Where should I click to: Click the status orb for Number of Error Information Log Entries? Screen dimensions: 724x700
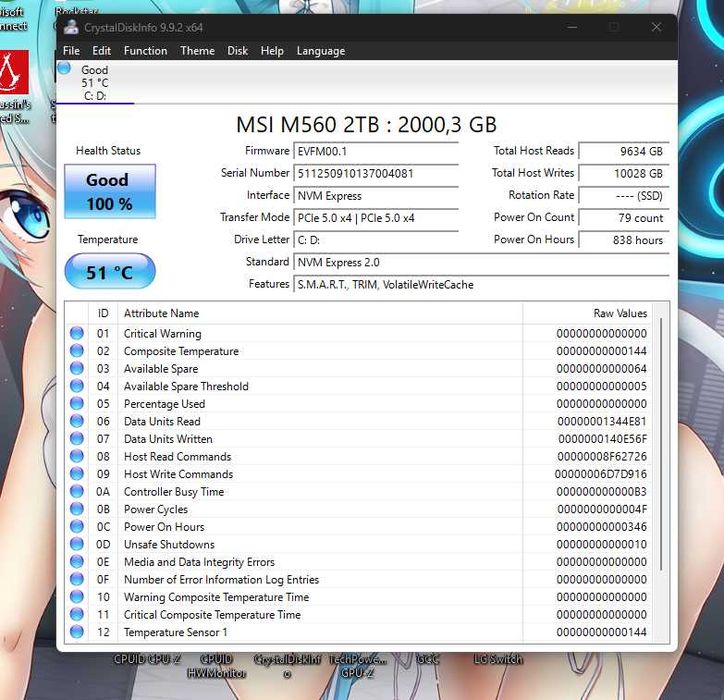tap(77, 579)
